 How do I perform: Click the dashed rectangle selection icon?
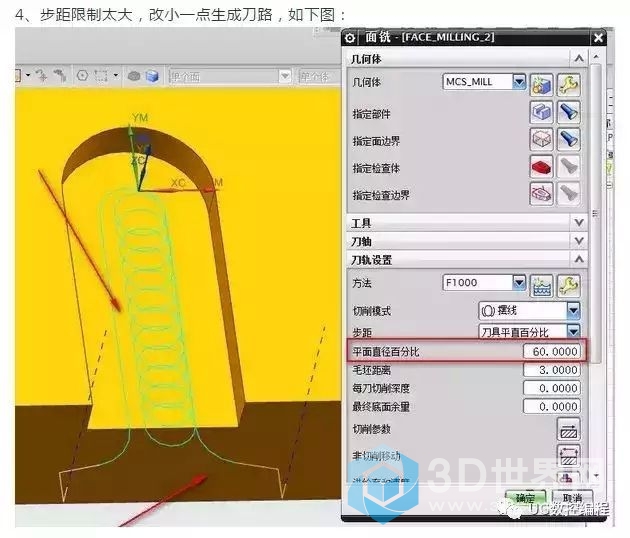(x=101, y=76)
